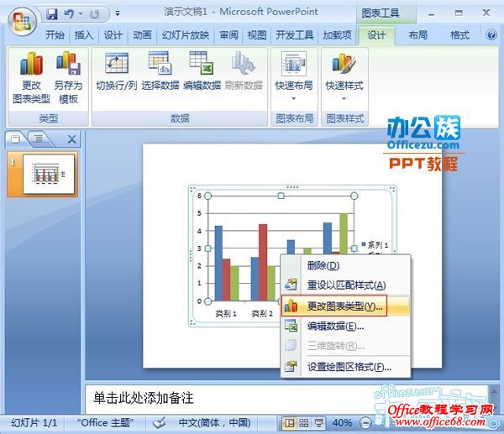Expand the undo history dropdown arrow

(x=81, y=13)
